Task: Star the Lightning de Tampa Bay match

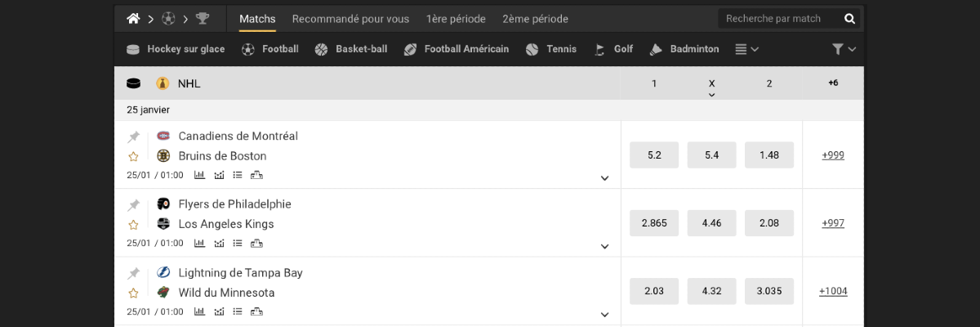Action: tap(133, 293)
